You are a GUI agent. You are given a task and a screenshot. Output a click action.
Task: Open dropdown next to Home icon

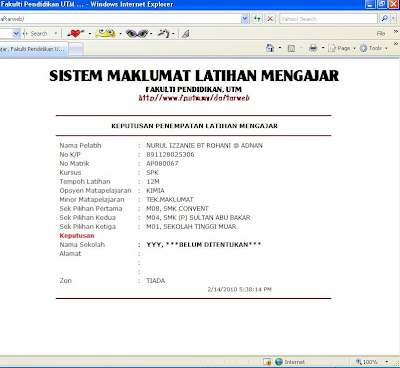pos(280,48)
